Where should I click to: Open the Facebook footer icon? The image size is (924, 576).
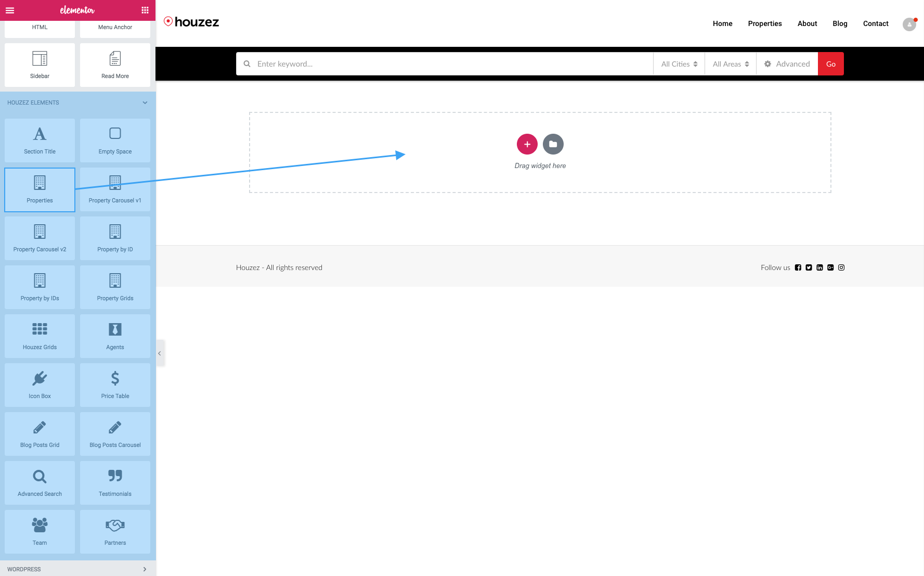click(798, 267)
